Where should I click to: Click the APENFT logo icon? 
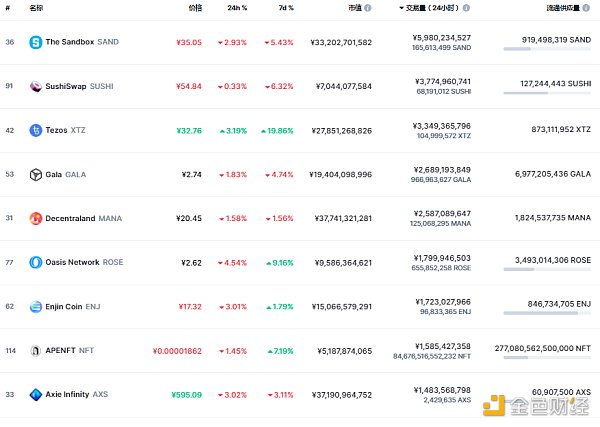point(36,350)
